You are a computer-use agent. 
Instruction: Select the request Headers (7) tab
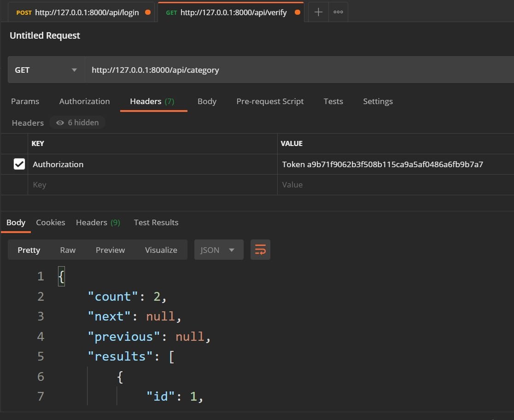pyautogui.click(x=152, y=101)
